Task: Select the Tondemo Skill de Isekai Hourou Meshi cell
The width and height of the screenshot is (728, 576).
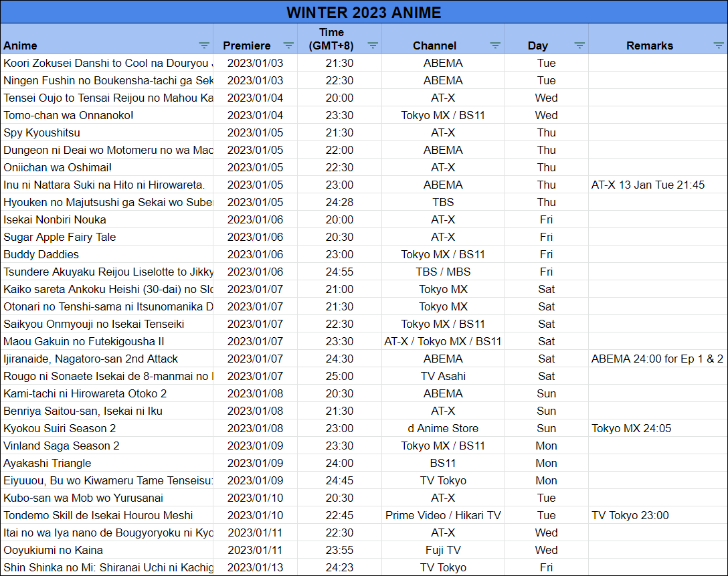Action: pyautogui.click(x=107, y=516)
